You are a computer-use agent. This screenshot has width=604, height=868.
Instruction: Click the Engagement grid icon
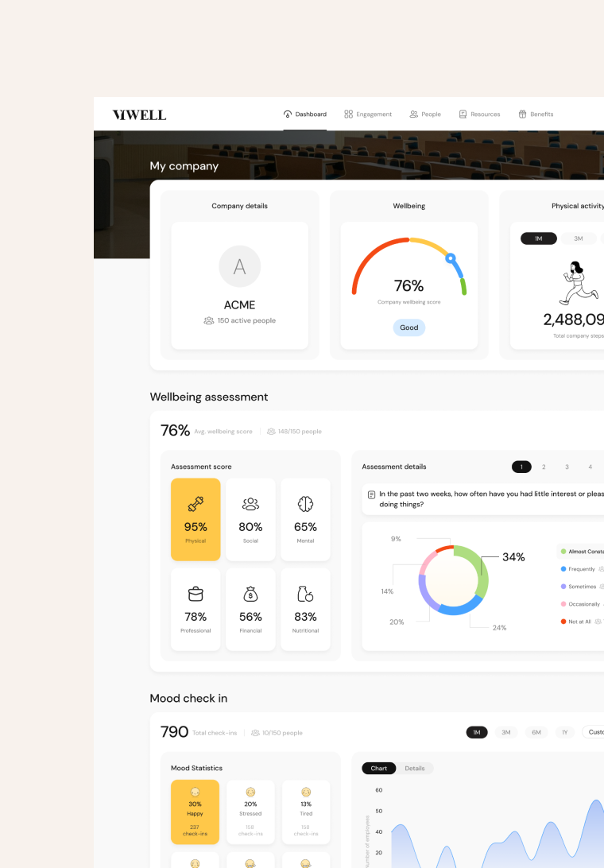pyautogui.click(x=348, y=114)
